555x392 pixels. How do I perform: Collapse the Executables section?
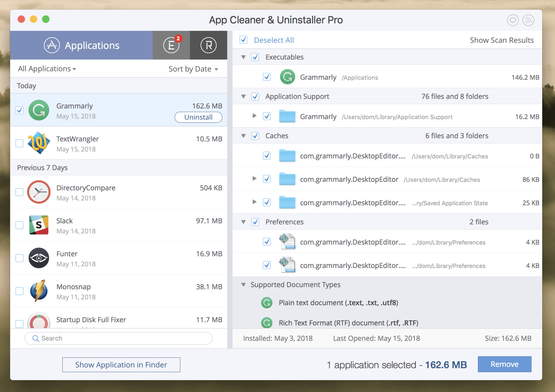click(x=243, y=57)
